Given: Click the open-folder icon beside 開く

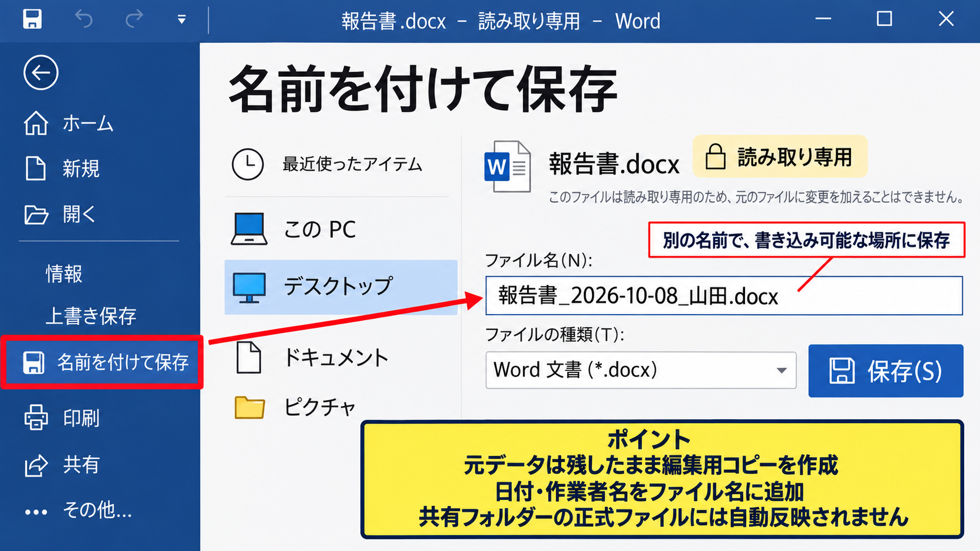Looking at the screenshot, I should (x=36, y=215).
